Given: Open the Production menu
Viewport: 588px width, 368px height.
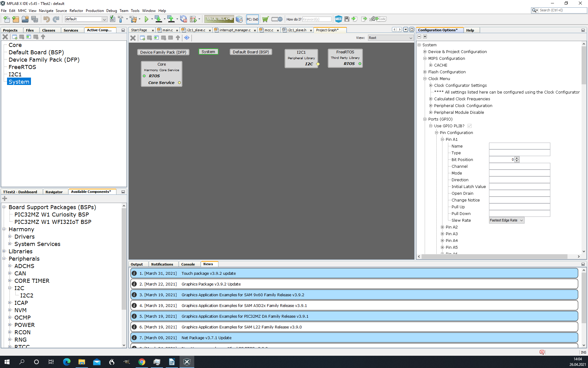Looking at the screenshot, I should click(95, 10).
